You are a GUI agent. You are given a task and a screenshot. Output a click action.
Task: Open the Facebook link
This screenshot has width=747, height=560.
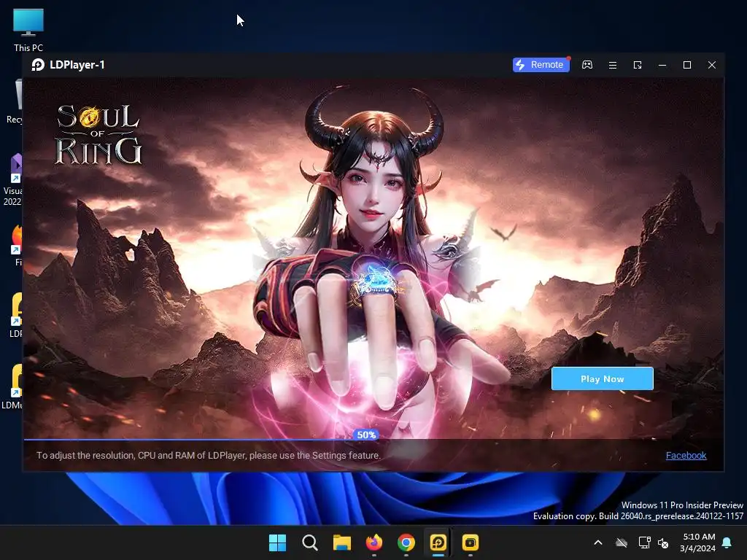tap(686, 455)
